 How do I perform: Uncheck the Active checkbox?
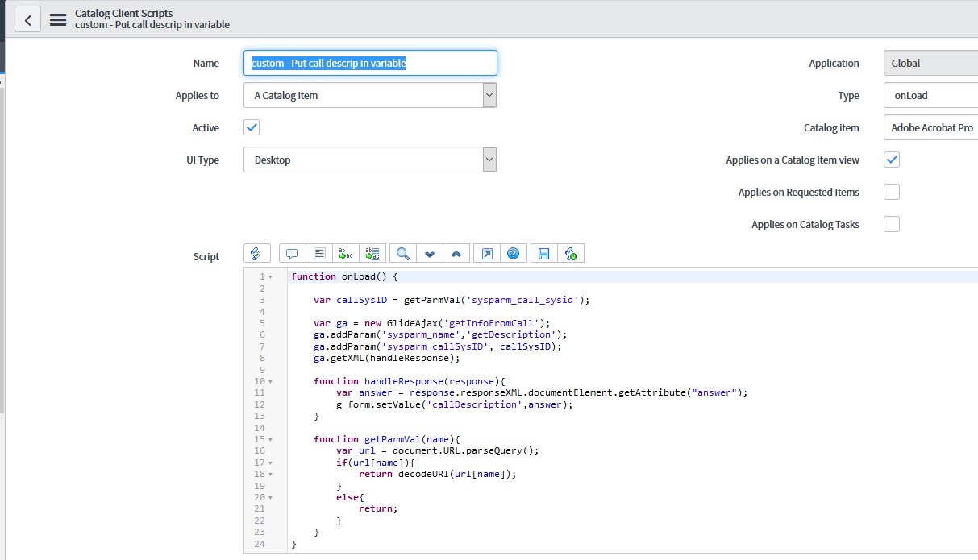tap(252, 127)
